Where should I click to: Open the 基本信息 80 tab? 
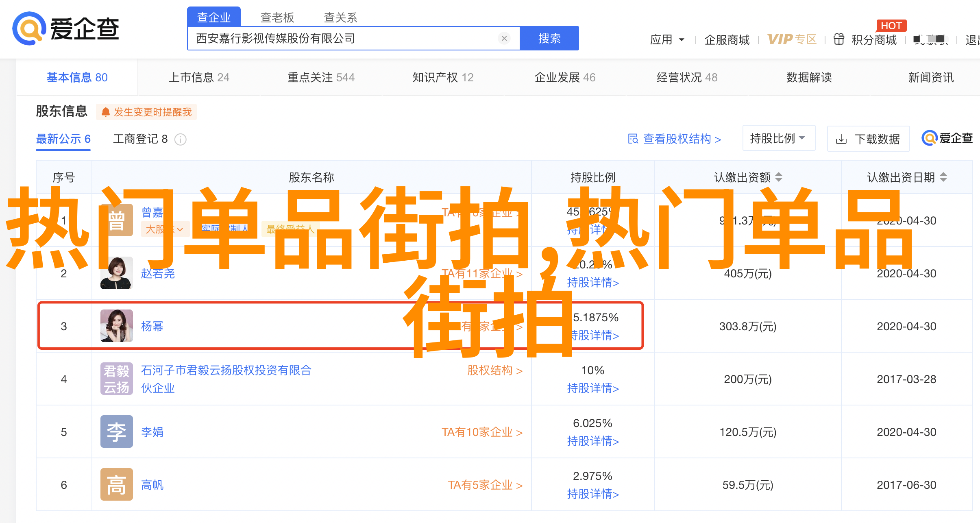(x=77, y=77)
